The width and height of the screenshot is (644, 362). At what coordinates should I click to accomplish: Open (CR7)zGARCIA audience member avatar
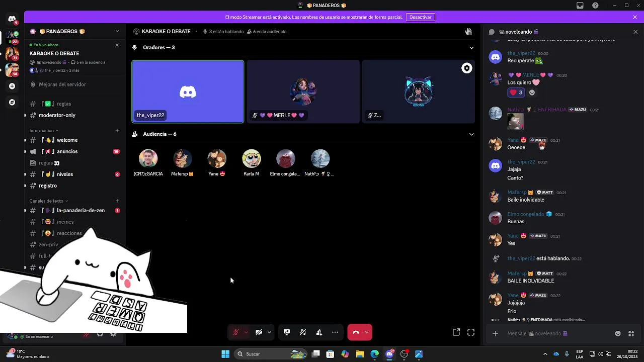[148, 158]
